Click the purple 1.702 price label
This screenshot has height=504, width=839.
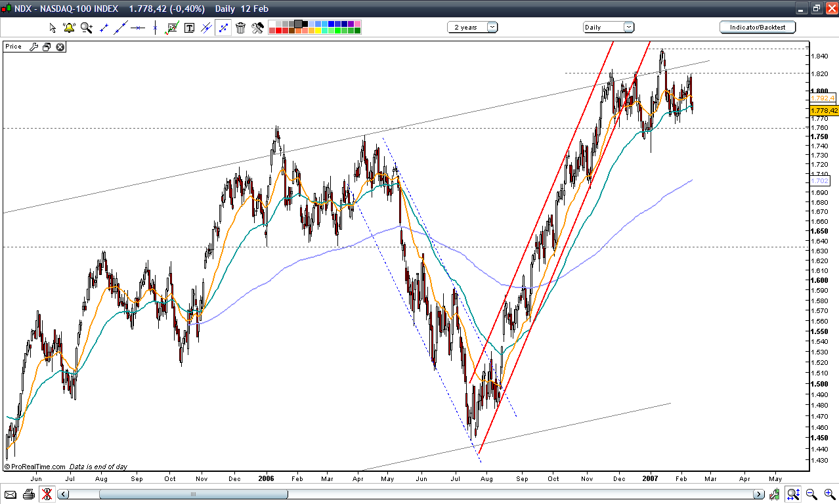[821, 180]
